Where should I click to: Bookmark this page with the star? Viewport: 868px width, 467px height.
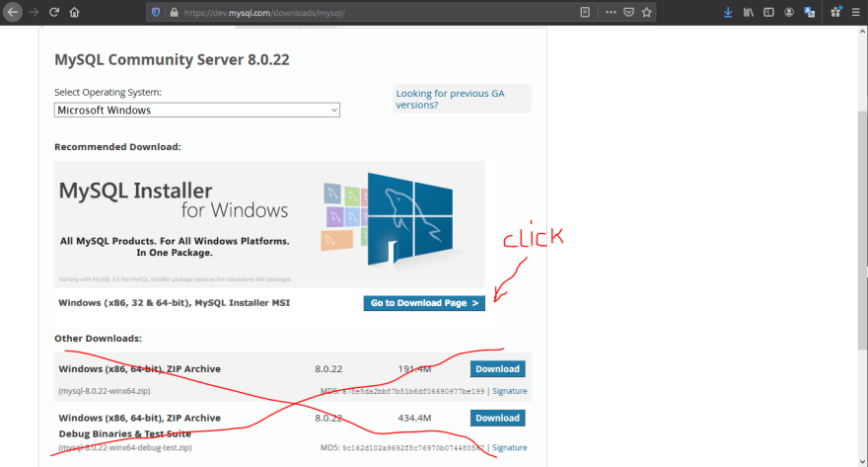pos(647,12)
